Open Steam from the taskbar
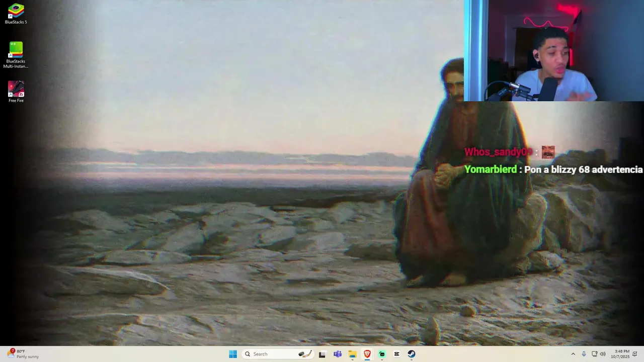This screenshot has height=362, width=644. 412,354
